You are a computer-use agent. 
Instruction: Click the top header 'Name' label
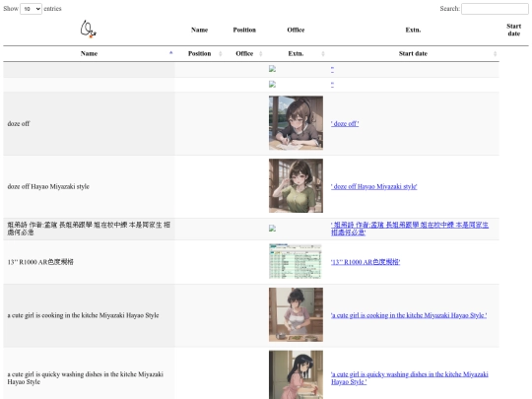[199, 30]
